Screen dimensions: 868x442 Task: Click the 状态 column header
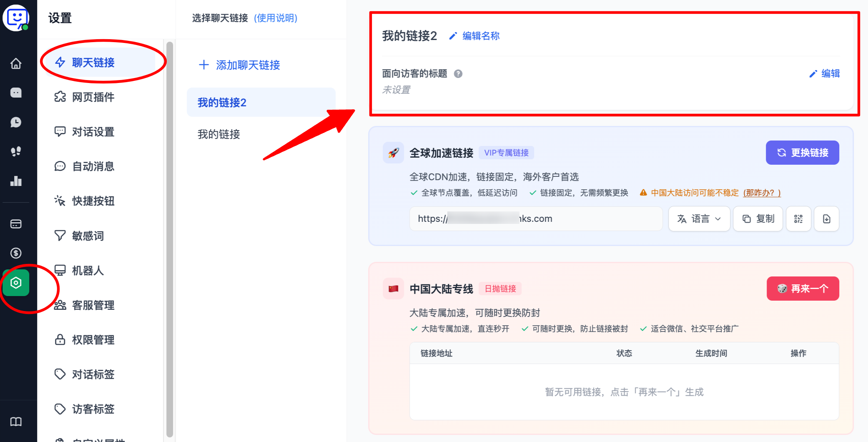click(624, 353)
